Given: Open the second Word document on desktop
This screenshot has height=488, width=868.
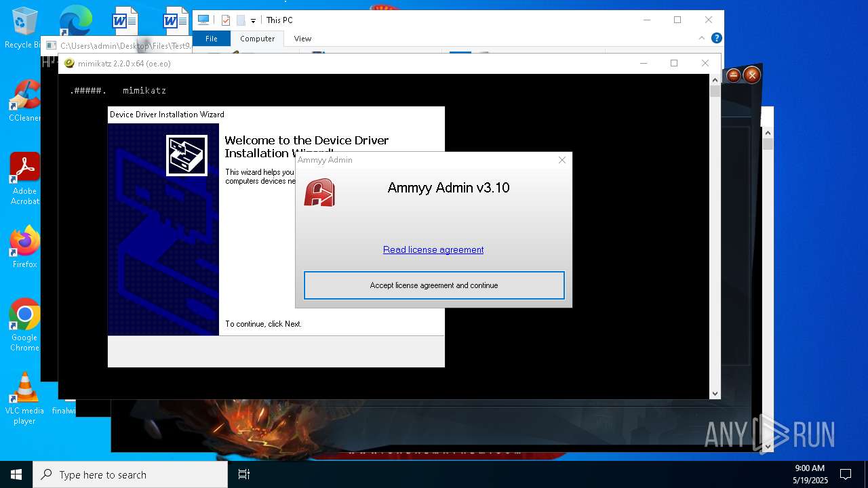Looking at the screenshot, I should tap(176, 20).
